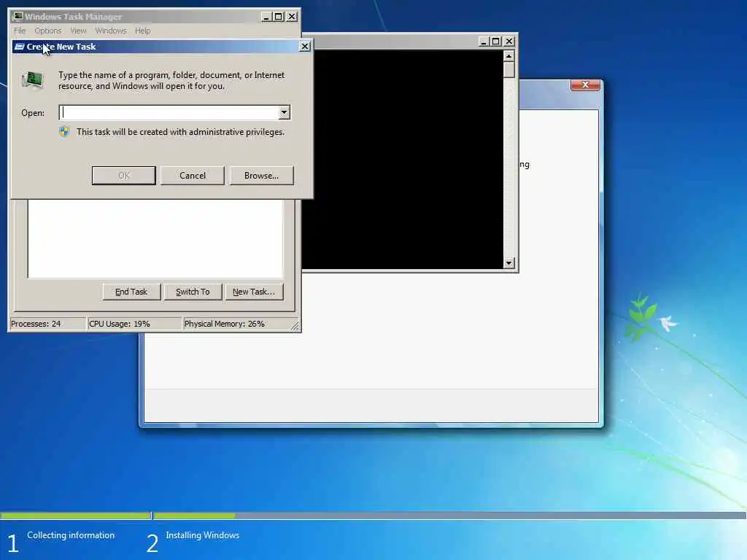This screenshot has width=747, height=560.
Task: Open the View menu in Task Manager
Action: click(x=78, y=31)
